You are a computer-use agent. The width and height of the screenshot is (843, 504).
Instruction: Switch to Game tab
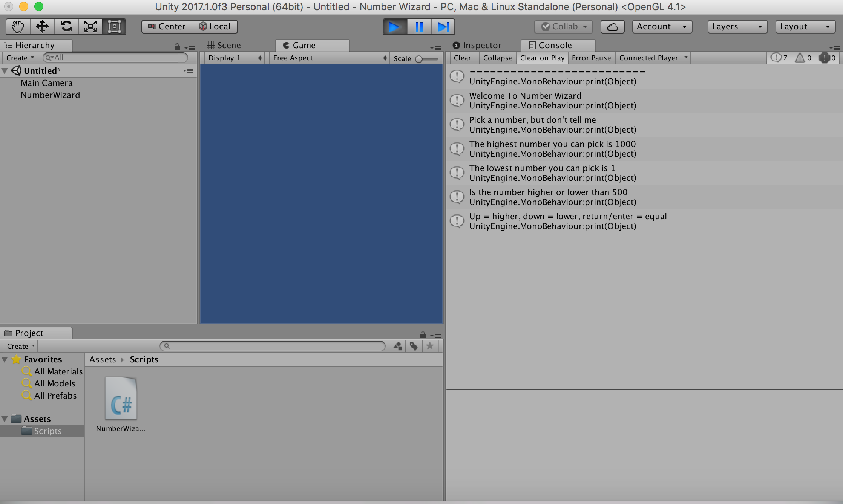[312, 46]
